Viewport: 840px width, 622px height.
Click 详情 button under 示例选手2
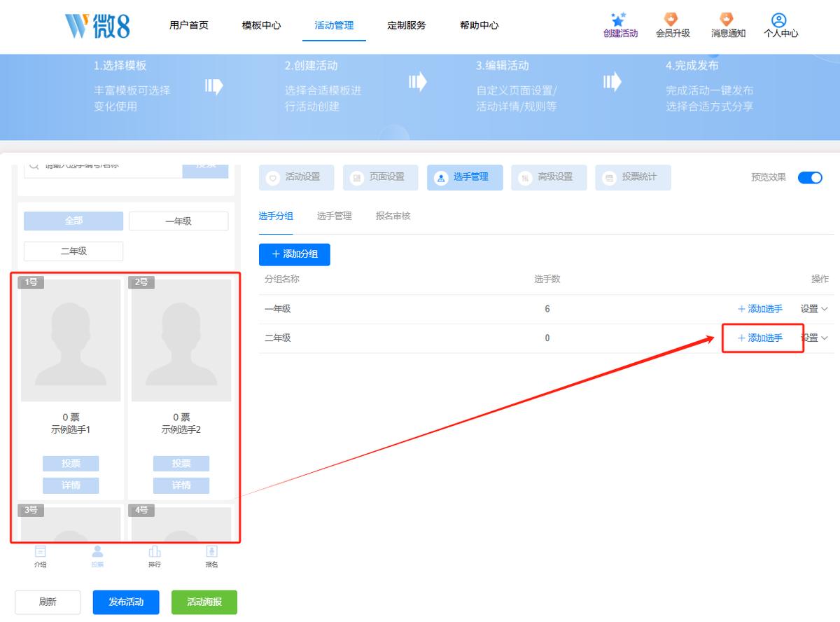[x=181, y=485]
